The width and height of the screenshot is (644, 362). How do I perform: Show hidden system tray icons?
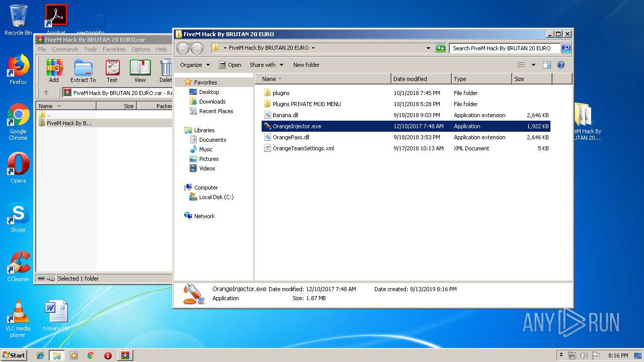point(561,355)
